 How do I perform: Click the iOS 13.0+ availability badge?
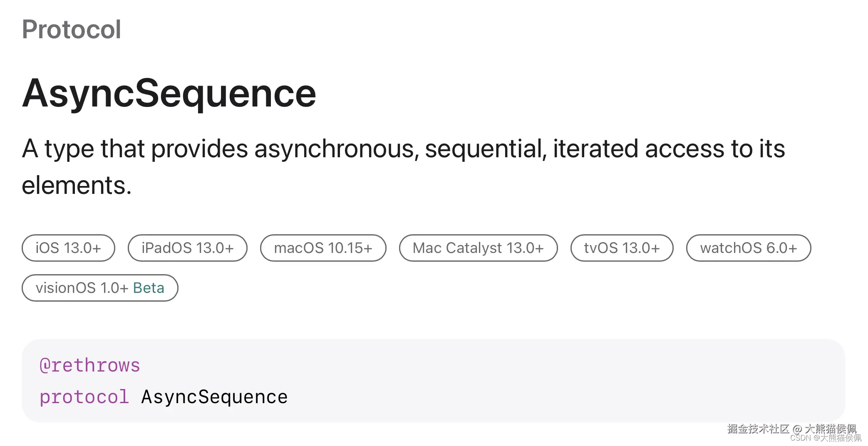point(68,248)
